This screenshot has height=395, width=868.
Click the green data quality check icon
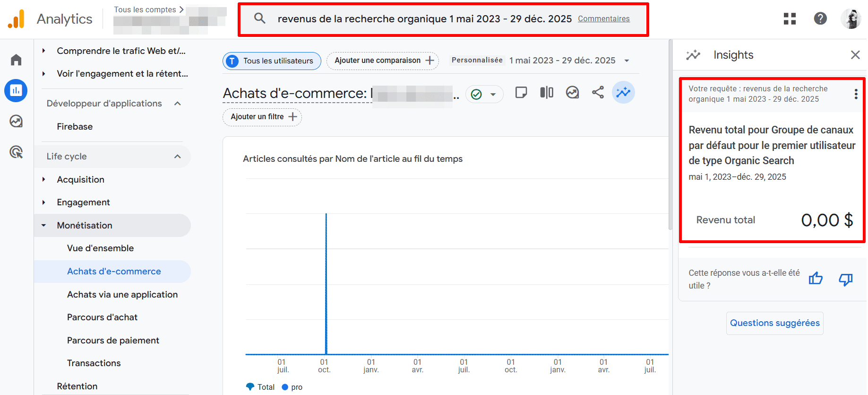pos(476,94)
